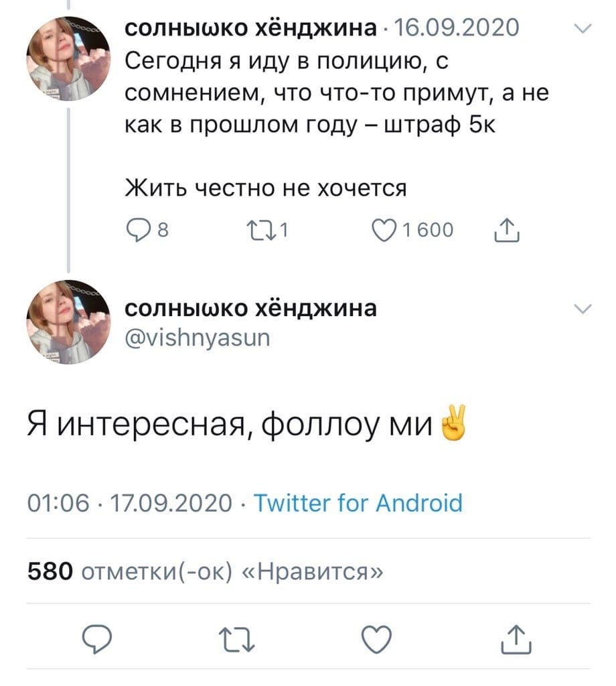Open the chevron menu on main tweet
The image size is (616, 686).
[583, 309]
